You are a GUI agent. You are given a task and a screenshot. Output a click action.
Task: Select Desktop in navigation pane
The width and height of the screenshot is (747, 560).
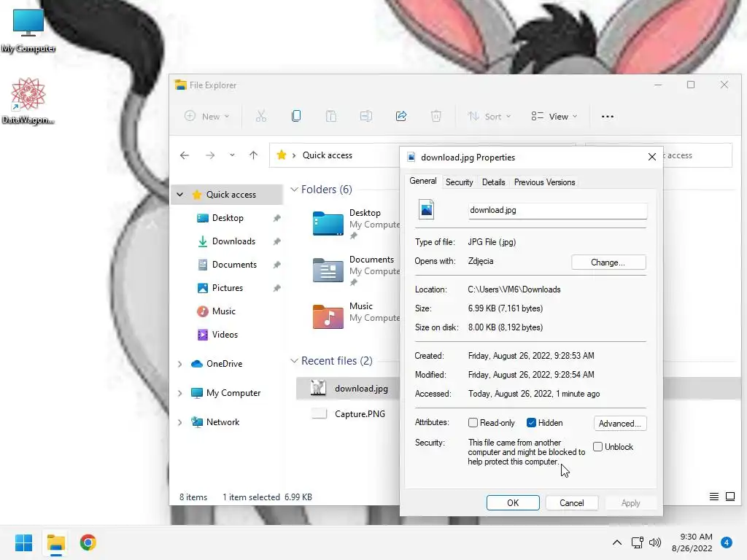[x=227, y=218]
